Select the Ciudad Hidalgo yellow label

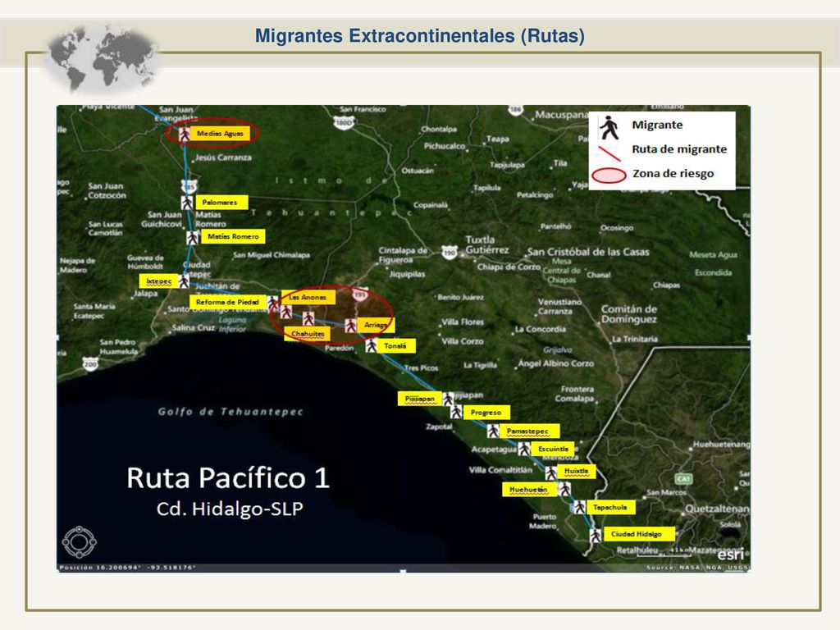[638, 534]
